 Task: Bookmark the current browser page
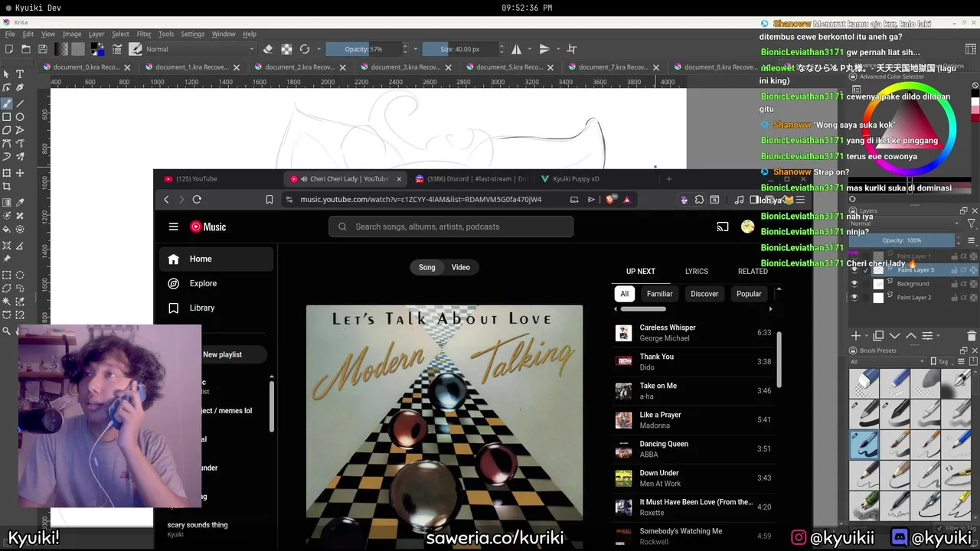click(x=269, y=199)
